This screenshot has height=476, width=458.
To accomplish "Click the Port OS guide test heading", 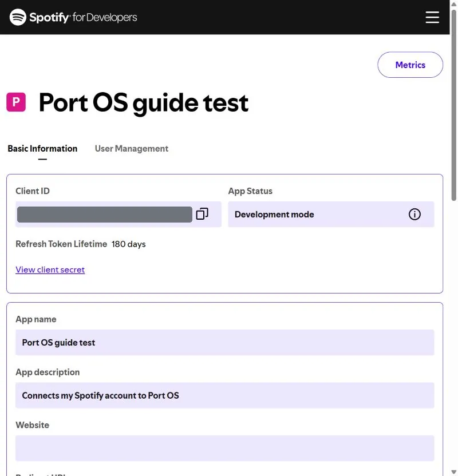I will 144,103.
